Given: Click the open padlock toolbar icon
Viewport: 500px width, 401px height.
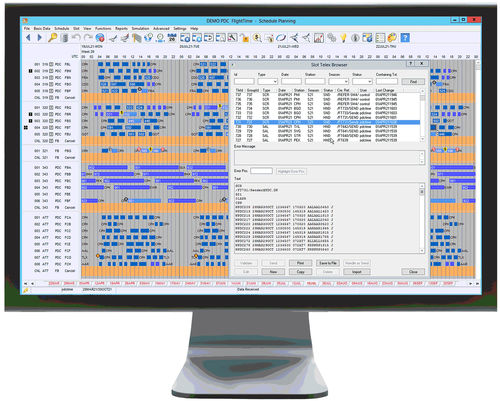Looking at the screenshot, I should (x=245, y=38).
